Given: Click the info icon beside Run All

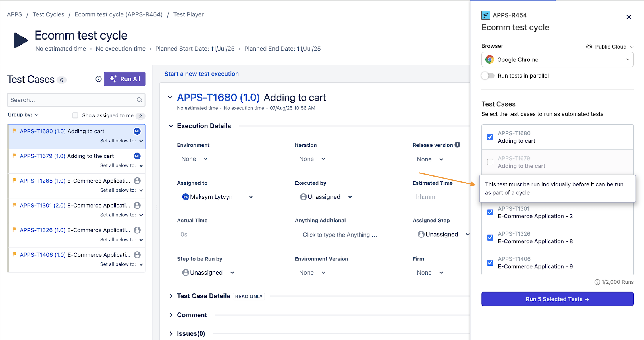Looking at the screenshot, I should [98, 79].
